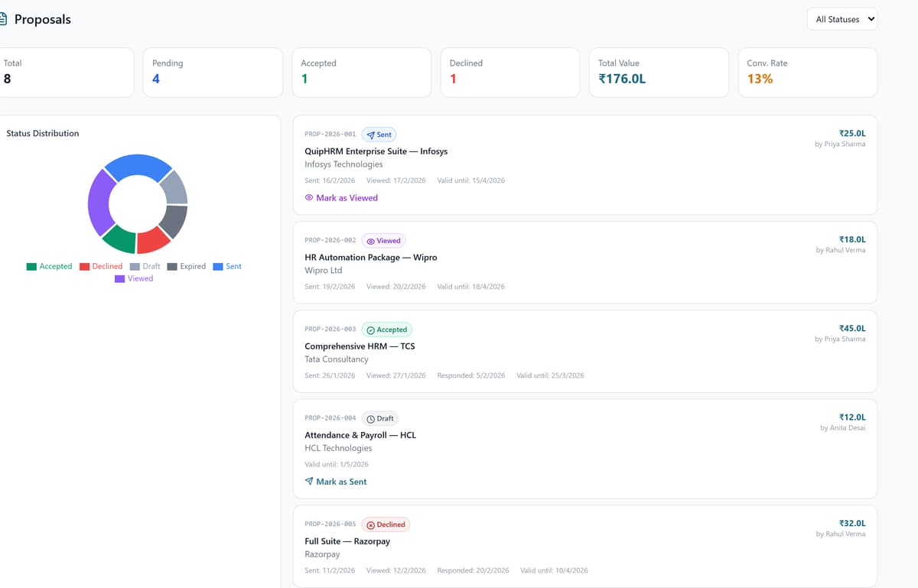
Task: Click proposal ID PROP-2026-004
Action: coord(330,418)
